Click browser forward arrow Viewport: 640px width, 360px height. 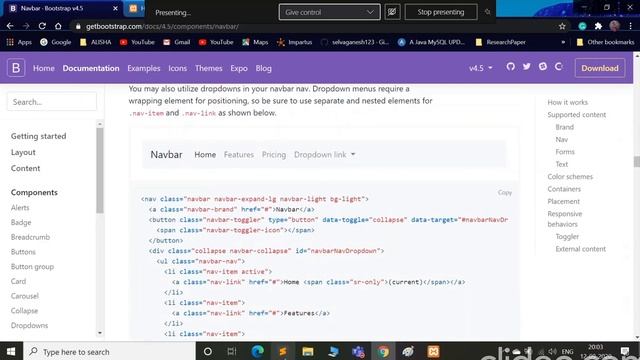pyautogui.click(x=26, y=26)
